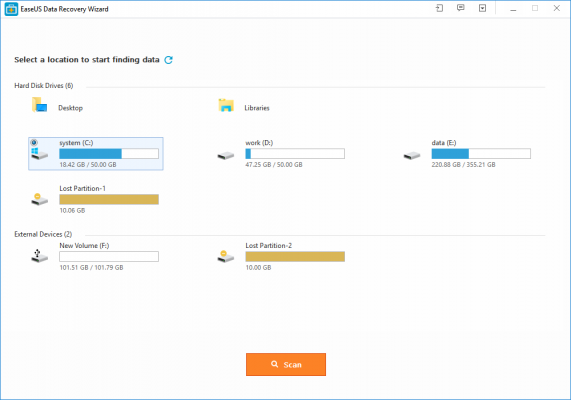Select the Desktop folder icon

[39, 105]
